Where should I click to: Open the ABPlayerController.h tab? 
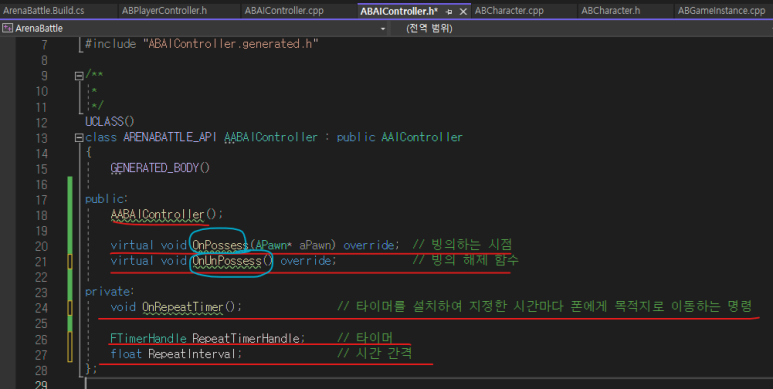[x=164, y=10]
